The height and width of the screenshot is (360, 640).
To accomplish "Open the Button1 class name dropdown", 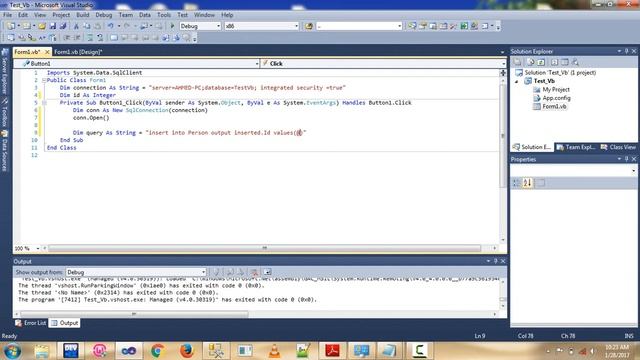I will click(136, 64).
